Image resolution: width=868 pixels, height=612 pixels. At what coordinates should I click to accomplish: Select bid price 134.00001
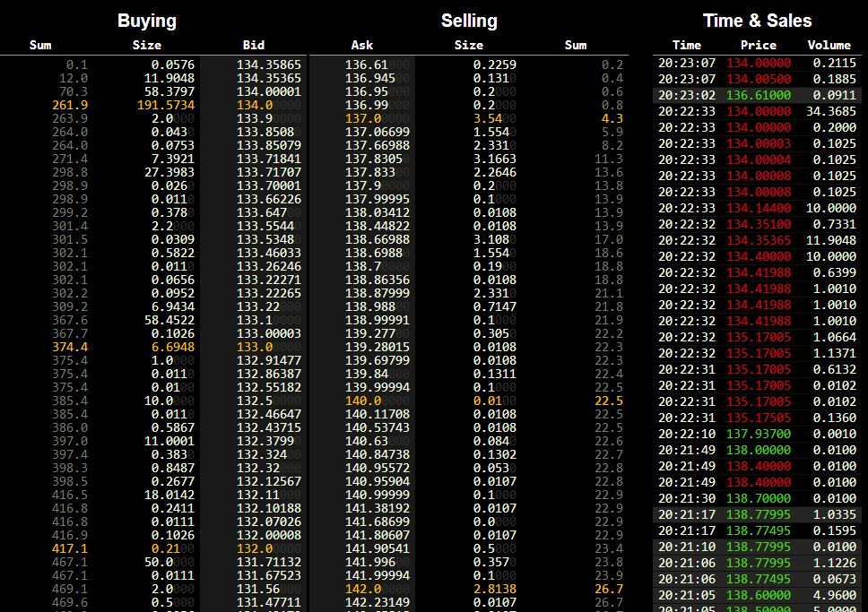point(269,91)
